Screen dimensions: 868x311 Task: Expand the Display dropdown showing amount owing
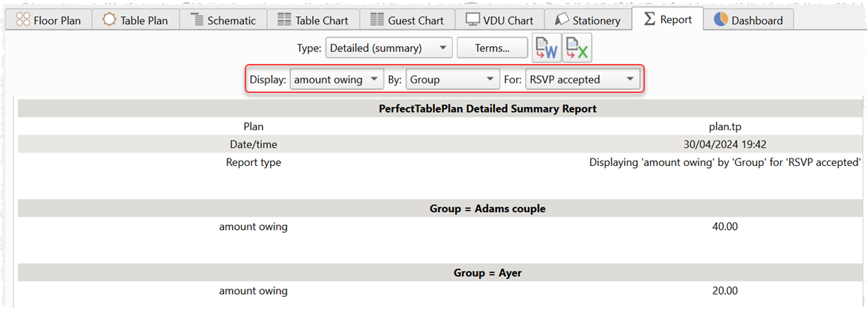click(x=337, y=80)
